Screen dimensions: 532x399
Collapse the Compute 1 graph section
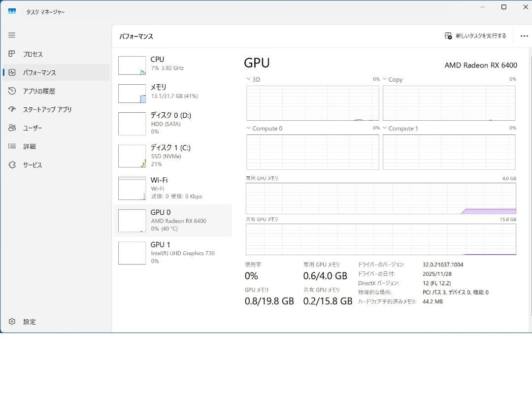pos(384,128)
